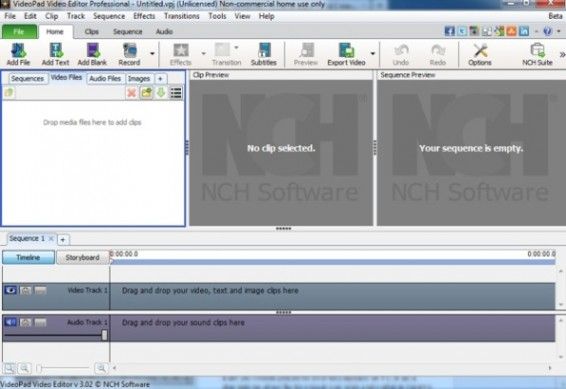Click the Add File icon
Screen dimensions: 566x389
[18, 54]
